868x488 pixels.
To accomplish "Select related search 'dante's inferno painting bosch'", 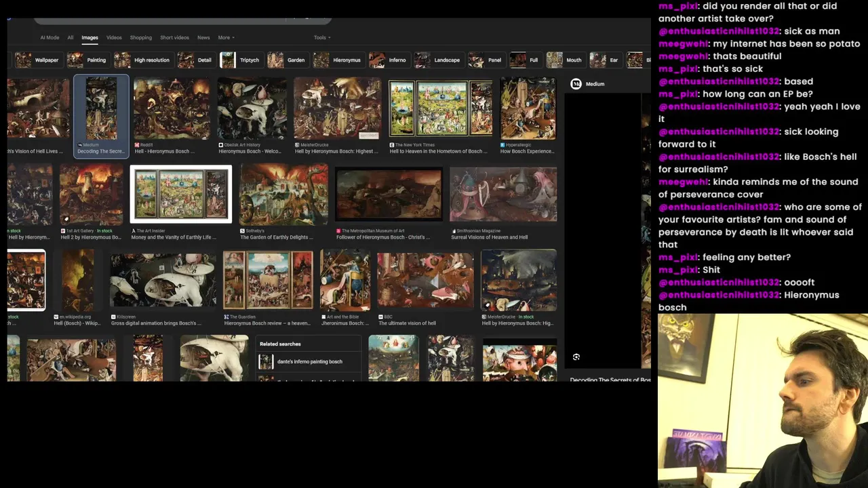I will (309, 361).
